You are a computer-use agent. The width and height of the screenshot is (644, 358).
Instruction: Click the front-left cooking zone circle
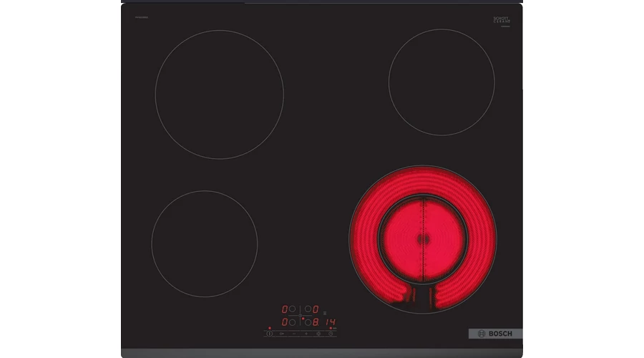click(205, 243)
